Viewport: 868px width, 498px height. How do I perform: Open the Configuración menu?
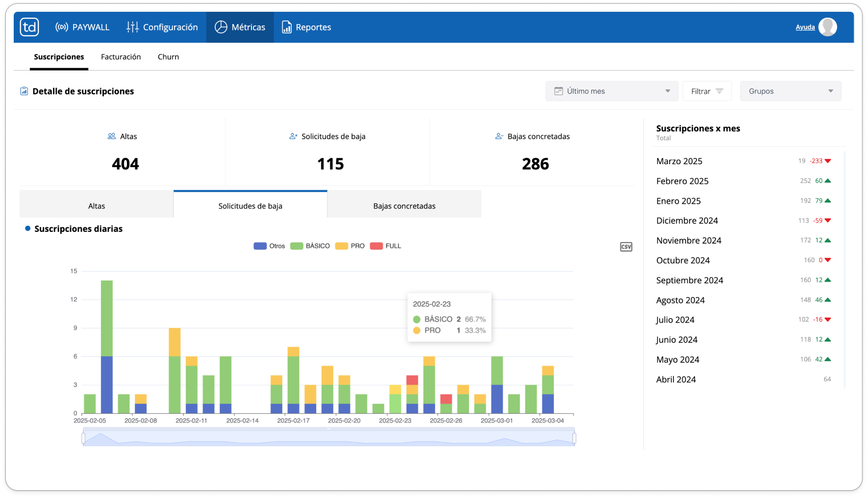pyautogui.click(x=162, y=27)
